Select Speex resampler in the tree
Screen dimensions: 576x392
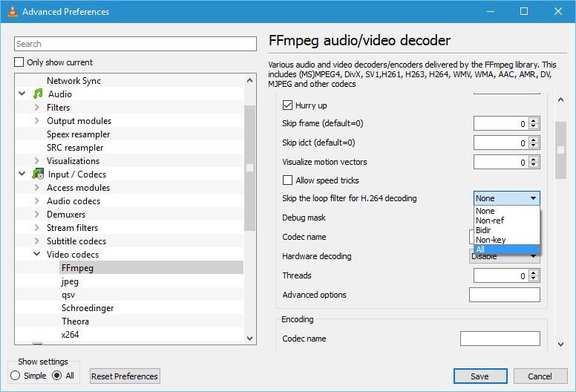coord(78,134)
